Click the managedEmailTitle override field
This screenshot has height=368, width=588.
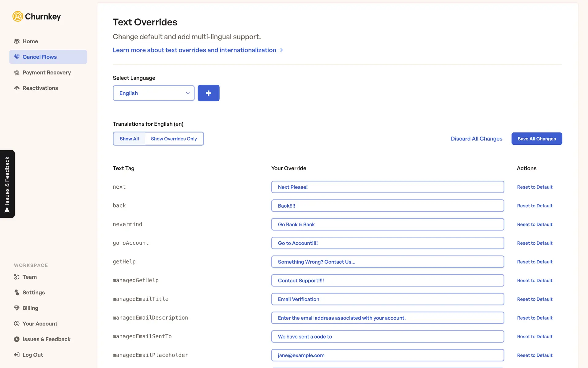387,299
